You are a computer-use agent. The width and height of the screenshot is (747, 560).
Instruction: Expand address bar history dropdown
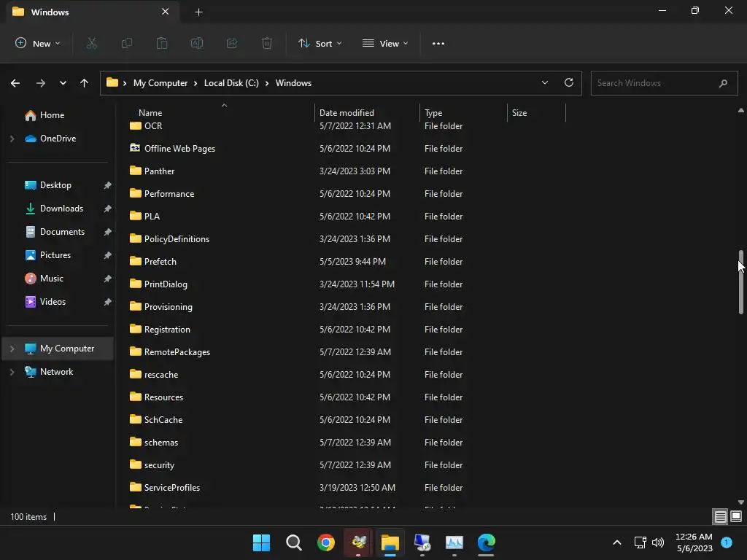[544, 83]
